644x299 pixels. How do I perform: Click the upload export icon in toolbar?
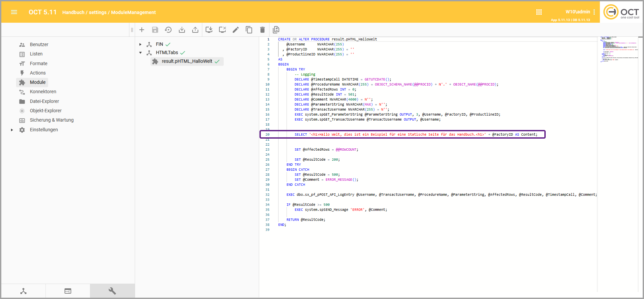(x=195, y=30)
